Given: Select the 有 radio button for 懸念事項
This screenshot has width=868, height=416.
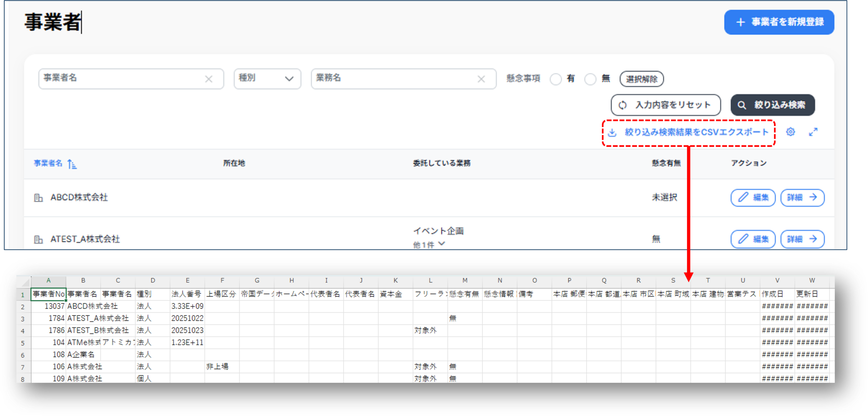Looking at the screenshot, I should click(555, 79).
